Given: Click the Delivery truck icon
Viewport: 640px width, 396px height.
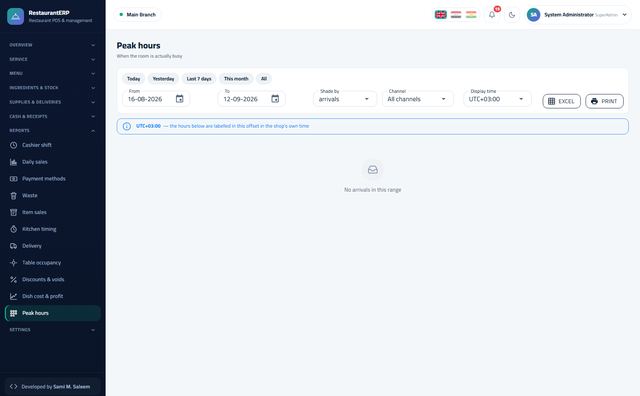Looking at the screenshot, I should point(13,246).
